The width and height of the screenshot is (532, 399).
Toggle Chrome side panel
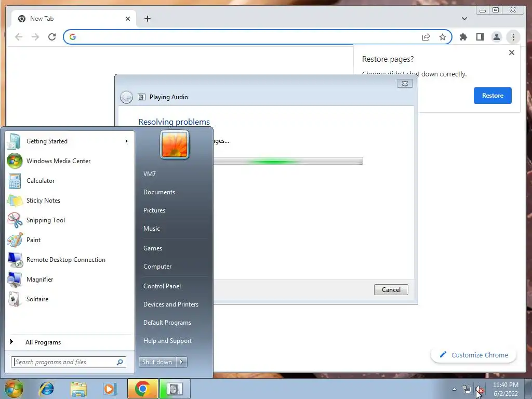pyautogui.click(x=480, y=37)
